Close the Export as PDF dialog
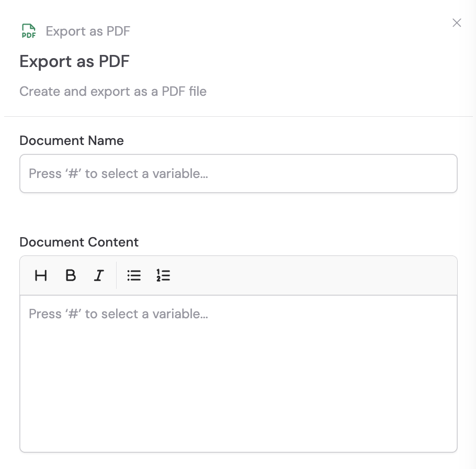Viewport: 476px width, 469px height. pyautogui.click(x=457, y=23)
